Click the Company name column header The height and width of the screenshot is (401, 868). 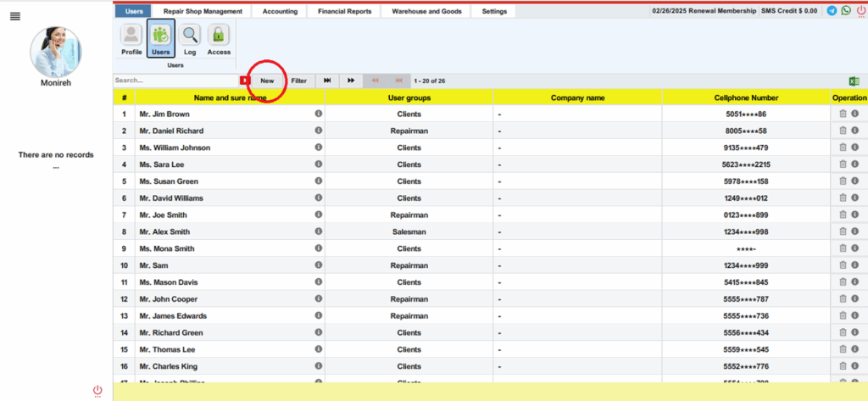click(577, 97)
